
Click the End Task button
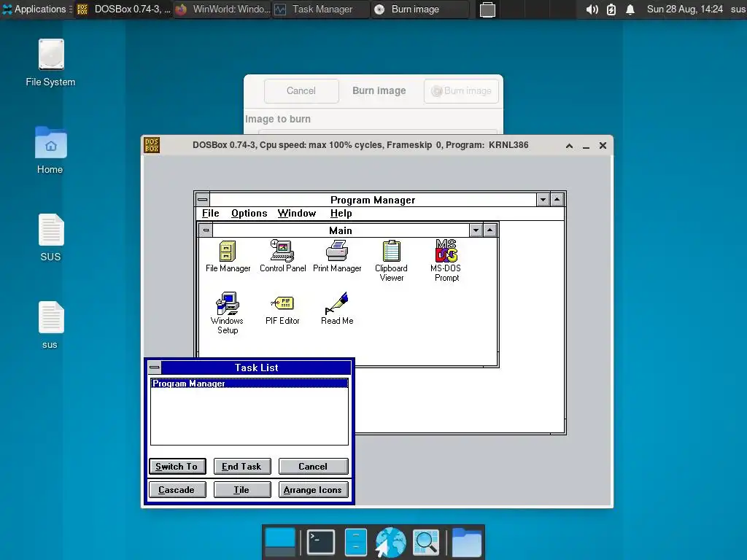242,467
